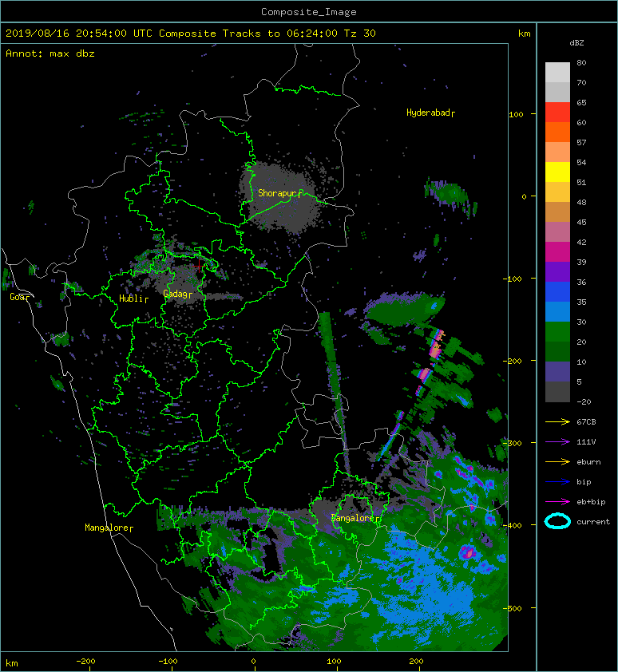Click the 65 value on the dBZ scale

[581, 102]
